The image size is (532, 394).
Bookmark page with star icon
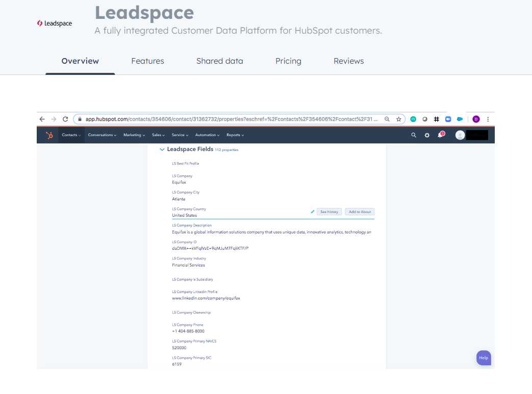(399, 119)
